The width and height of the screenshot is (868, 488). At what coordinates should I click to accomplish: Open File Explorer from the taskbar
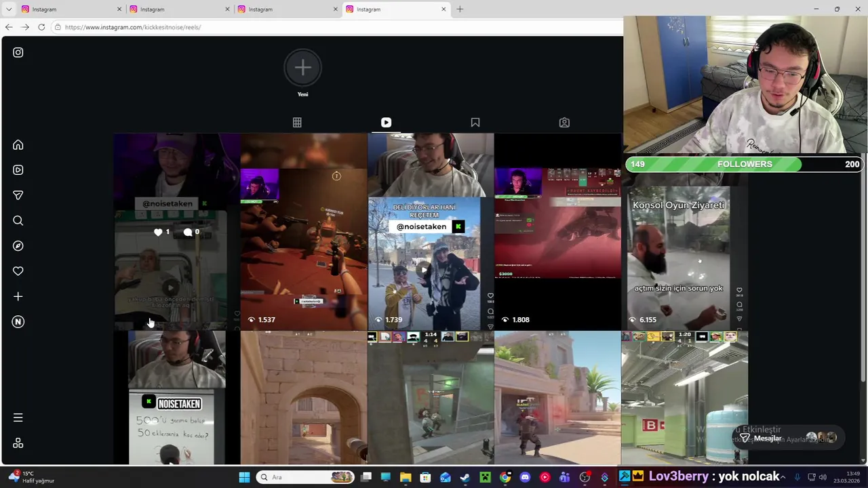coord(406,477)
